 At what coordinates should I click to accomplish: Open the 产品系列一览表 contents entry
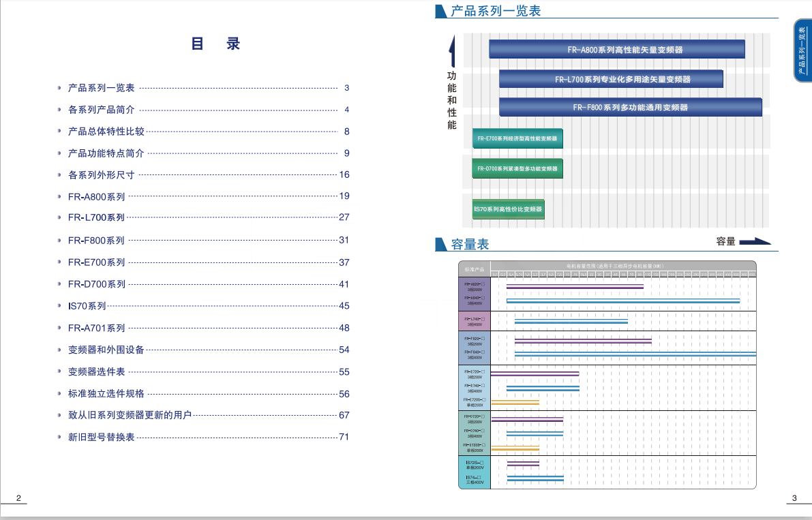point(204,88)
